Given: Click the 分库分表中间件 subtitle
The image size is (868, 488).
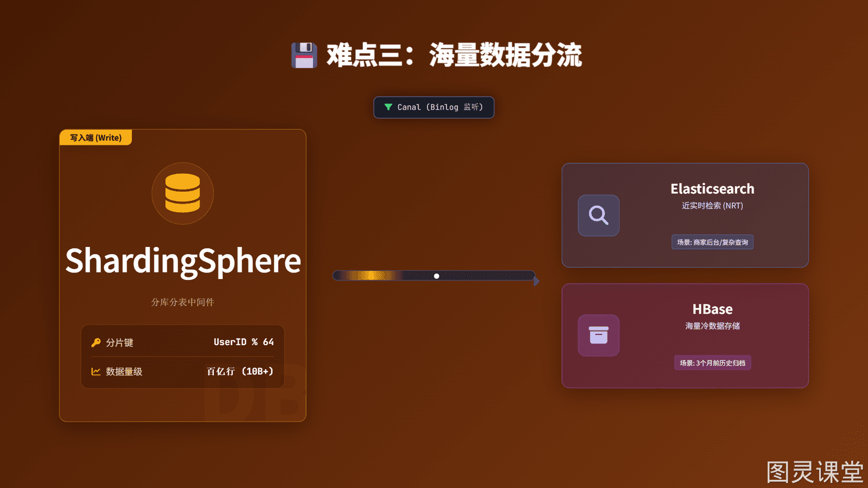Looking at the screenshot, I should coord(183,302).
